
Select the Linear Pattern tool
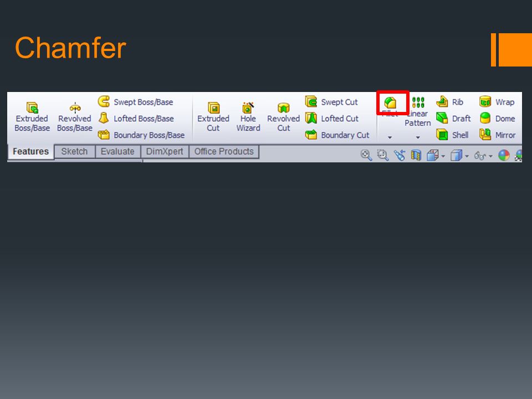tap(418, 112)
